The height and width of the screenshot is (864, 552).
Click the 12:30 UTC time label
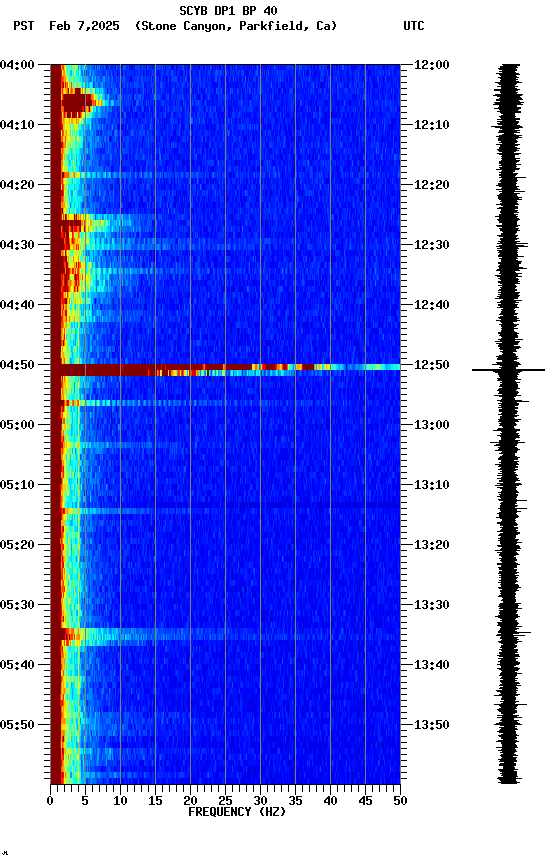[432, 245]
